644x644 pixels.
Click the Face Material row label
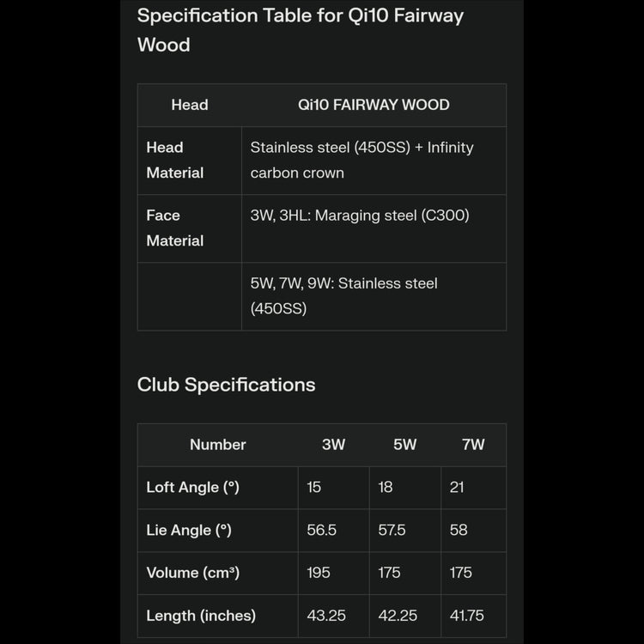pos(175,228)
